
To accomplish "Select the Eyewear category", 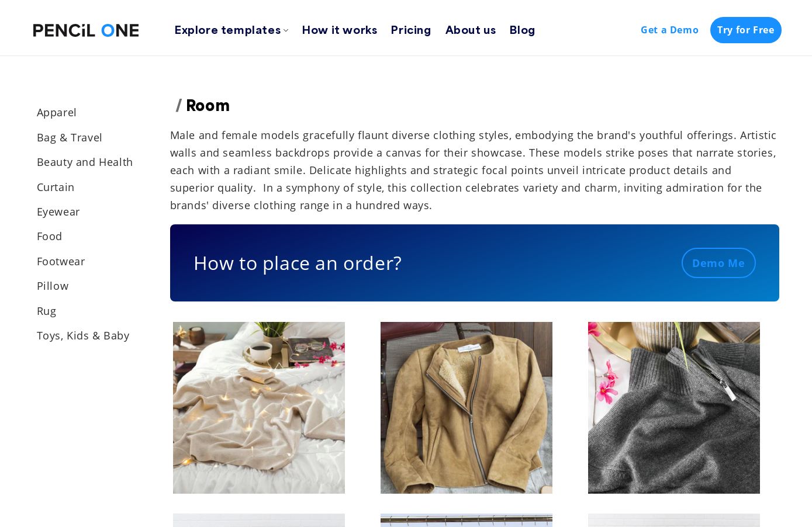I will (x=58, y=212).
